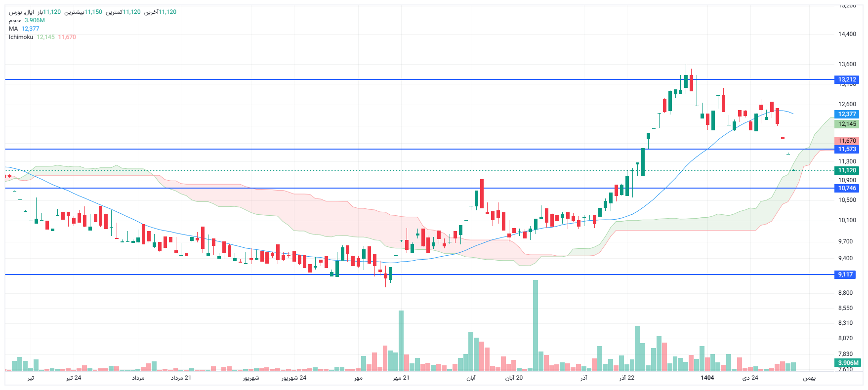Select the بهمن month label on time axis

pyautogui.click(x=809, y=378)
